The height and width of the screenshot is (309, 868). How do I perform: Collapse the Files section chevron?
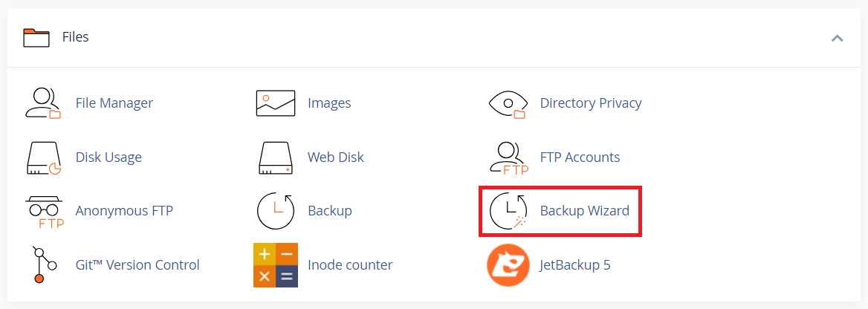pyautogui.click(x=838, y=38)
